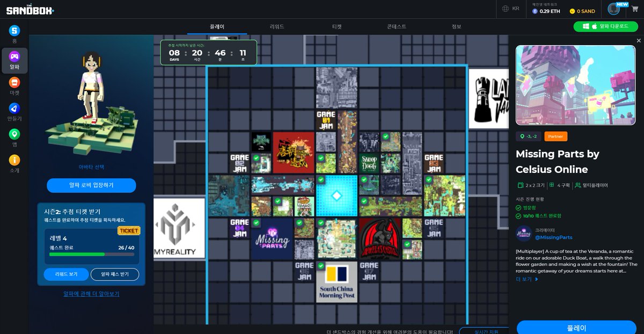Click the 2 x 2 크기 label
The height and width of the screenshot is (334, 644).
pyautogui.click(x=531, y=185)
